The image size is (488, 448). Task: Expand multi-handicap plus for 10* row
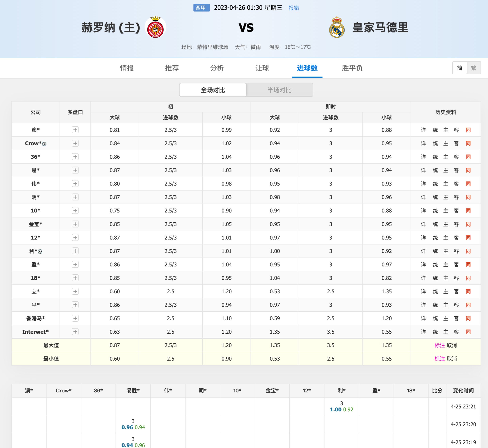(75, 211)
